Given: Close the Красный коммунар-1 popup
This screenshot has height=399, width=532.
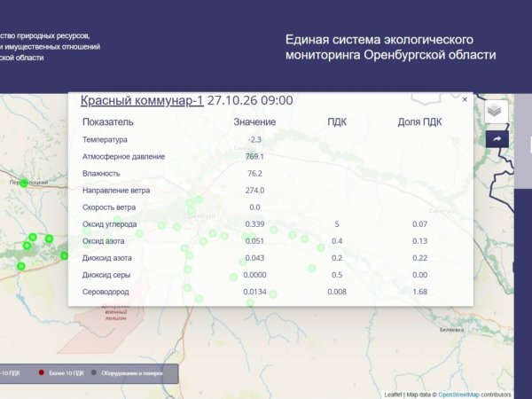Looking at the screenshot, I should click(465, 99).
